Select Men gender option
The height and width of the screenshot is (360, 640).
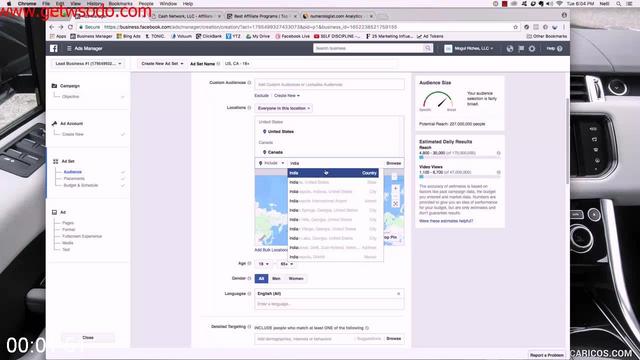(276, 278)
